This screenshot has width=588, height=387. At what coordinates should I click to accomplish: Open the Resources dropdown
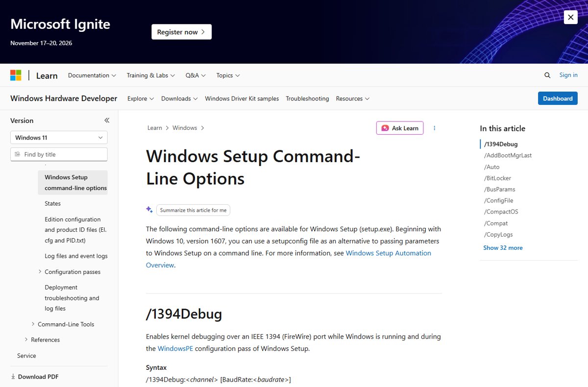point(353,98)
